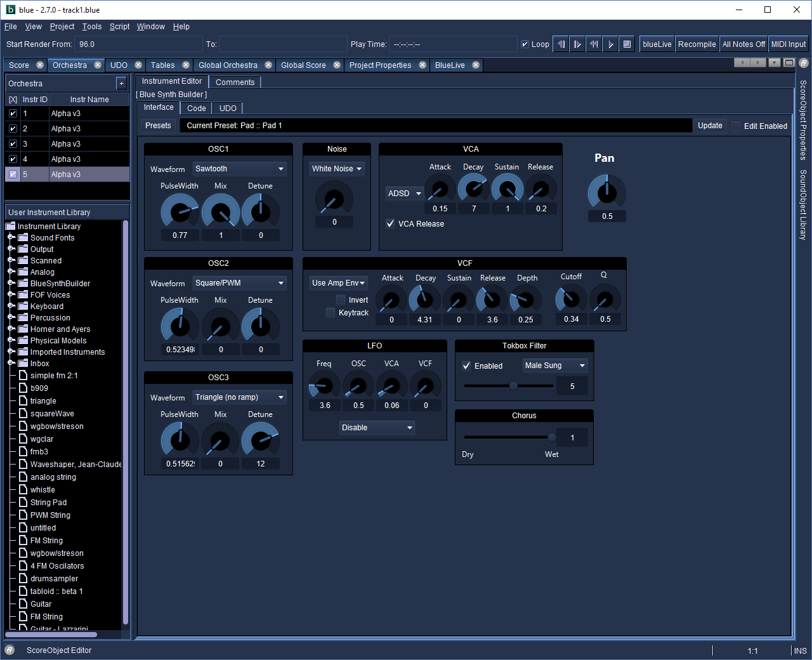Click the maximize editor panel icon
The image size is (812, 660).
click(789, 63)
